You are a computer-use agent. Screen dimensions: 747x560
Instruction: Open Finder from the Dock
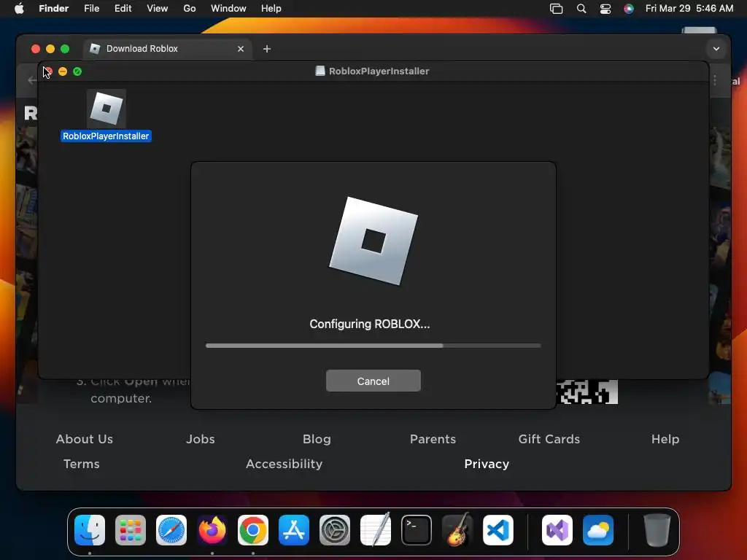(90, 530)
